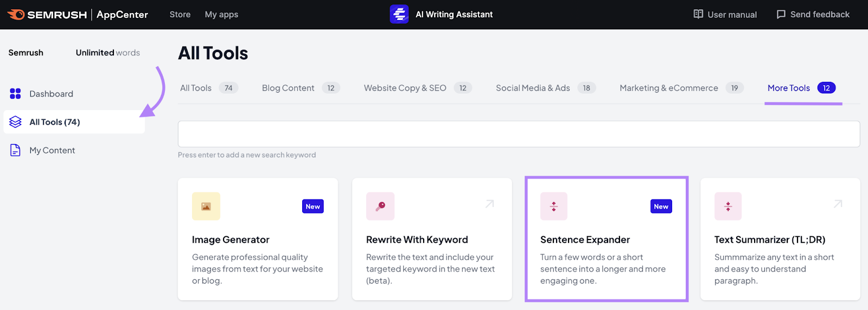868x310 pixels.
Task: Click the My Content document icon
Action: 15,150
